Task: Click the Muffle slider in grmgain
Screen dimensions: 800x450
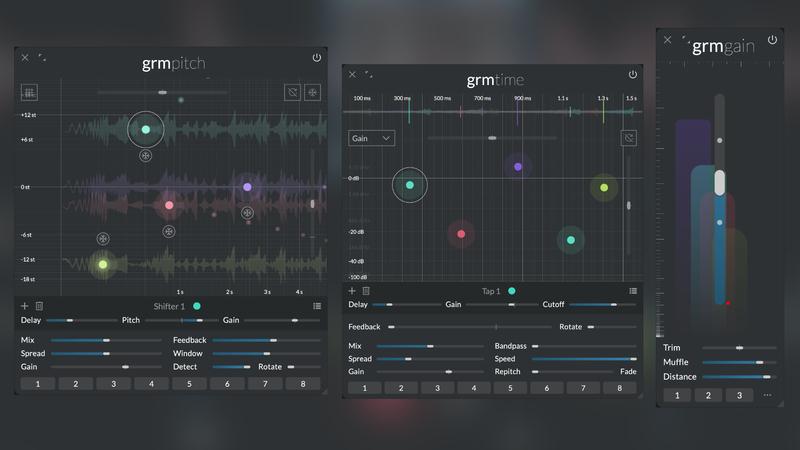Action: pos(738,362)
